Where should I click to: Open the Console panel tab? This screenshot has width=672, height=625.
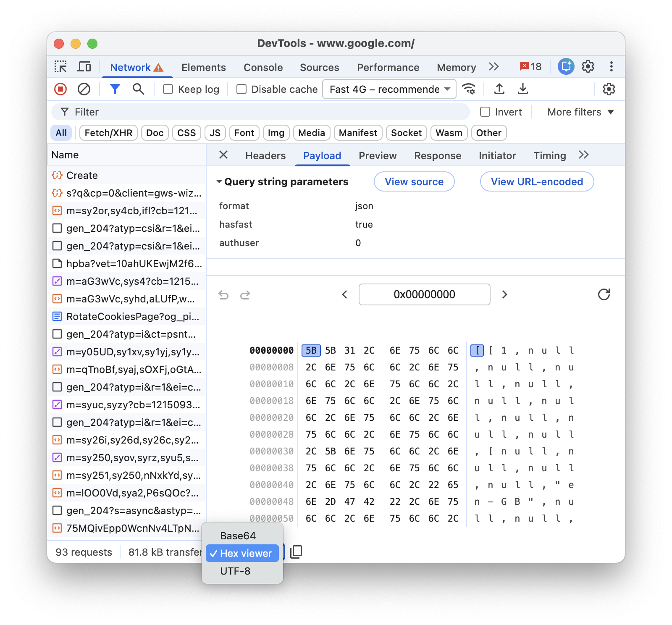263,67
